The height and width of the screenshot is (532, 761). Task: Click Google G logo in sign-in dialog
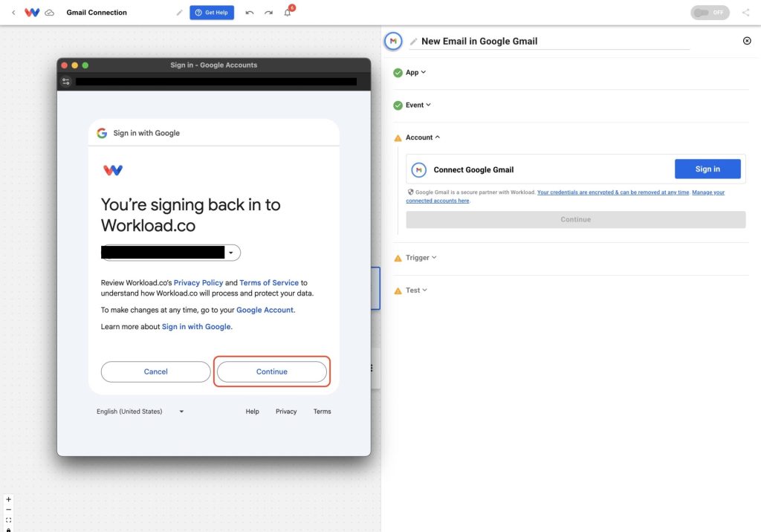(x=102, y=133)
